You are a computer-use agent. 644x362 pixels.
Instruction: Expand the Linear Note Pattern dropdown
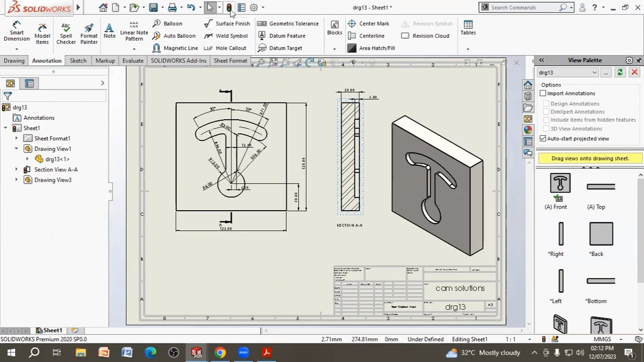[x=134, y=49]
